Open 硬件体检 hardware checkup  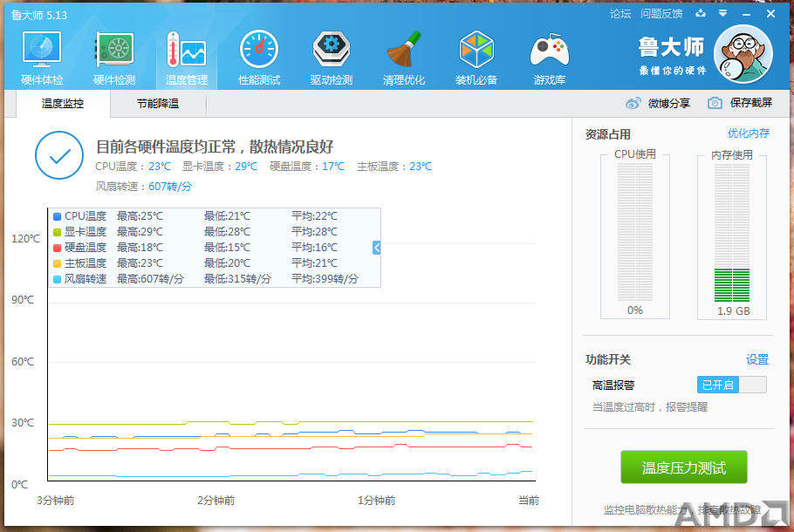coord(42,58)
